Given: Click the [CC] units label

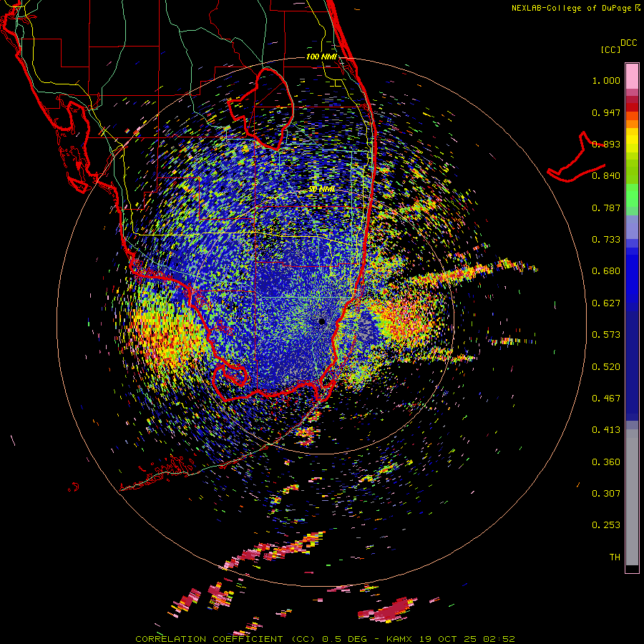Looking at the screenshot, I should 610,49.
